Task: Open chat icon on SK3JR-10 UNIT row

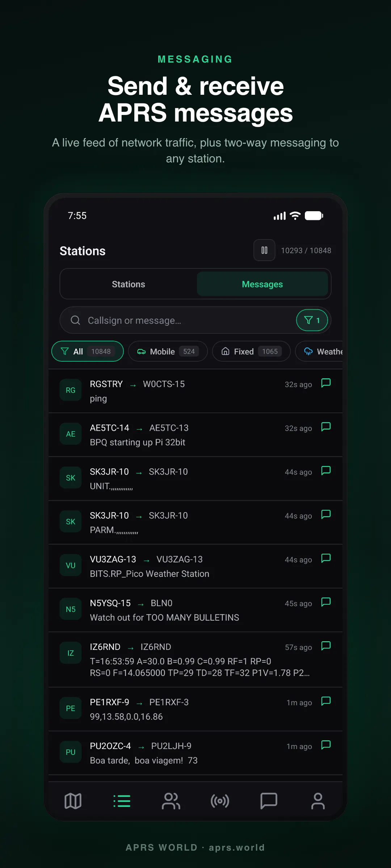Action: pyautogui.click(x=326, y=471)
